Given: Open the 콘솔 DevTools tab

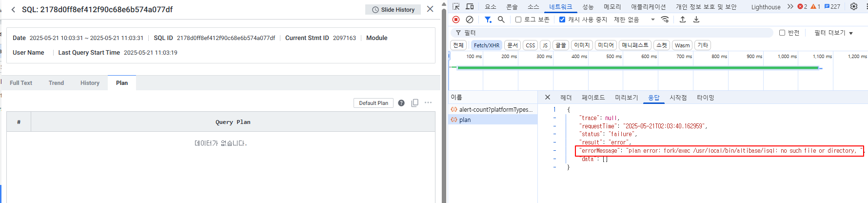Looking at the screenshot, I should click(512, 7).
